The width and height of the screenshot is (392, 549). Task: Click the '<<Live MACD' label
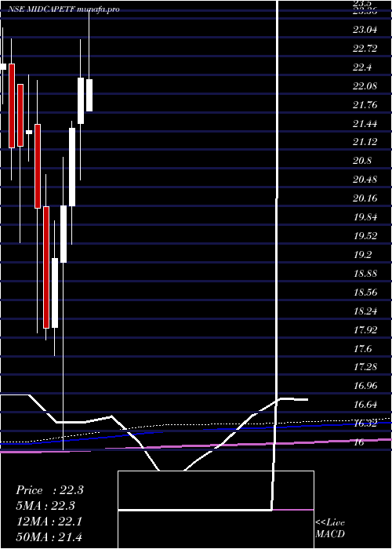[330, 528]
